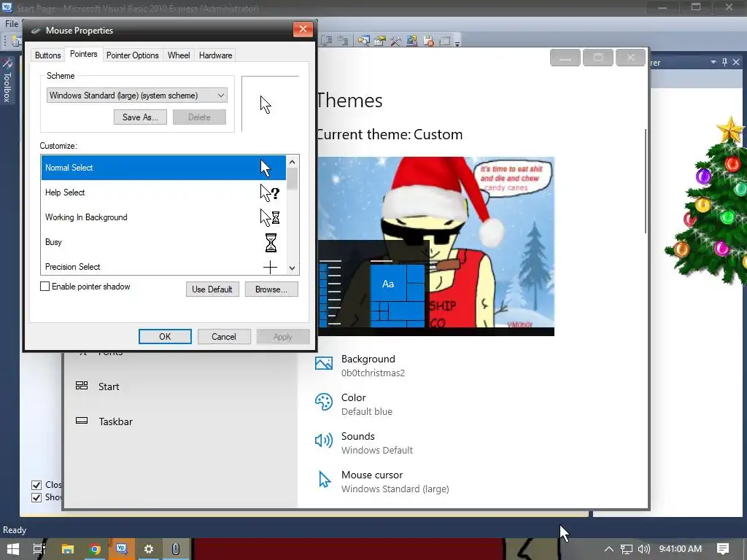Click the current theme preview image
Image resolution: width=747 pixels, height=560 pixels.
436,246
